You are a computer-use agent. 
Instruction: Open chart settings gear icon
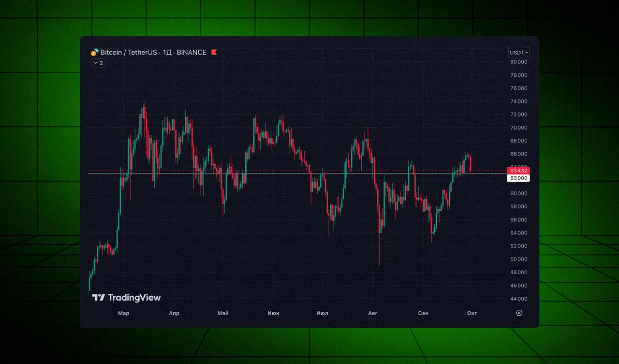coord(519,313)
